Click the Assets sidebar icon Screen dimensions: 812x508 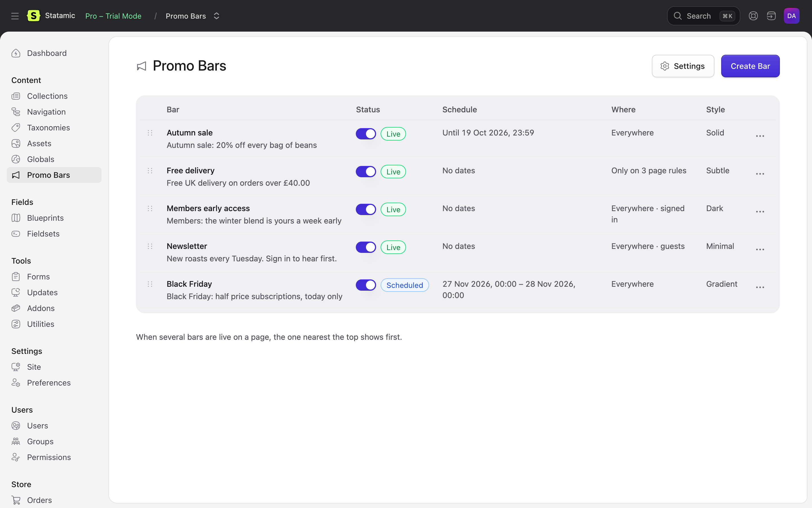coord(16,143)
